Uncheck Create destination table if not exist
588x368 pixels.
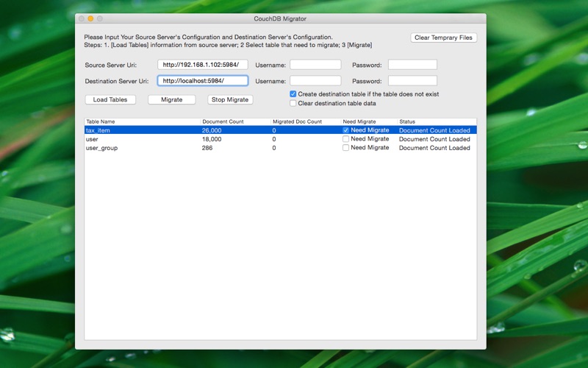click(293, 94)
